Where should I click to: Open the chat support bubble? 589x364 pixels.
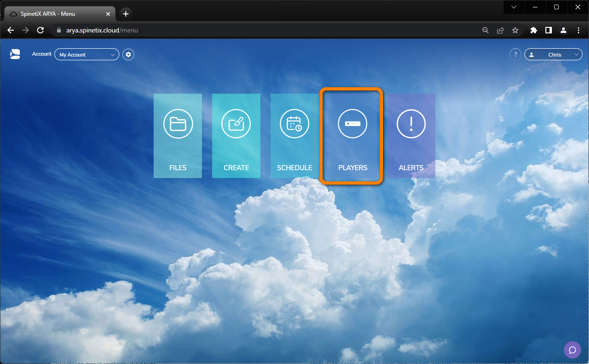tap(572, 350)
